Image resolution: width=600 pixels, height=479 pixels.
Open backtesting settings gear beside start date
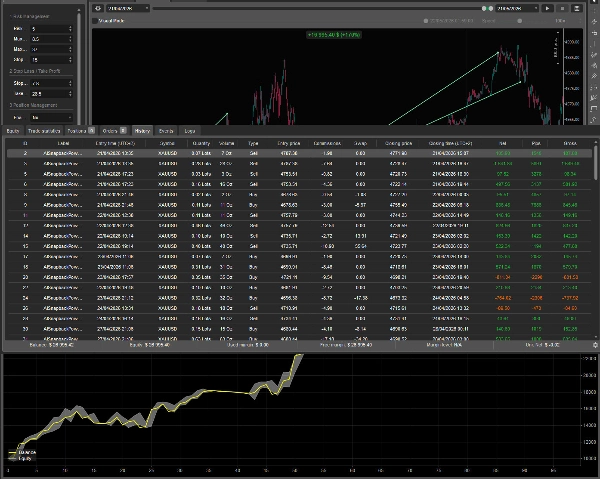pos(98,8)
